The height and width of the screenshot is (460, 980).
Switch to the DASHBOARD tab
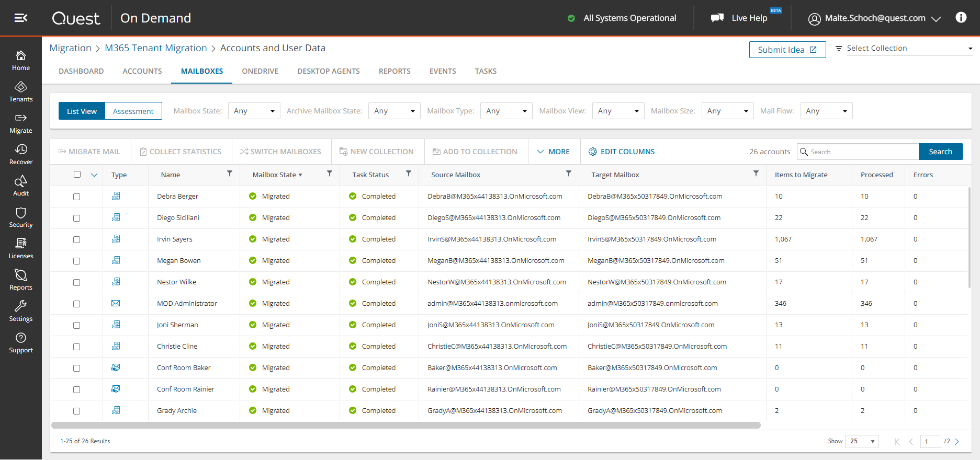pyautogui.click(x=81, y=71)
